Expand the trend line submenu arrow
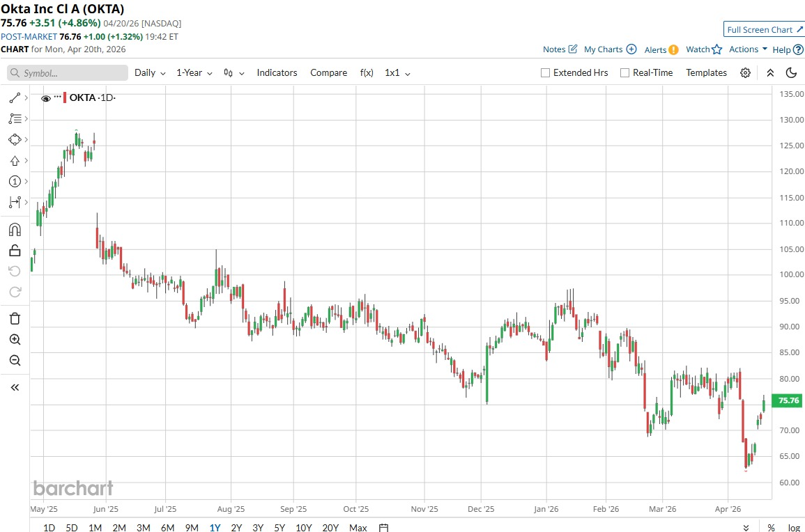 coord(26,97)
